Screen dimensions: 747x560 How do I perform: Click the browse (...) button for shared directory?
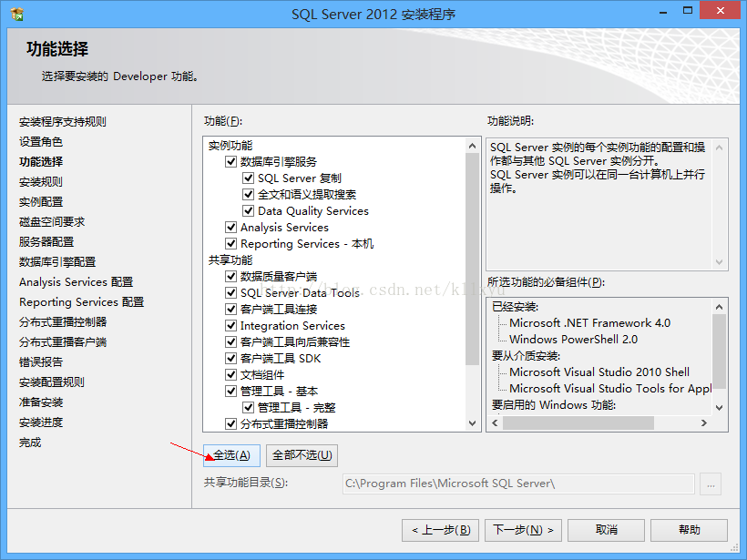(x=711, y=484)
